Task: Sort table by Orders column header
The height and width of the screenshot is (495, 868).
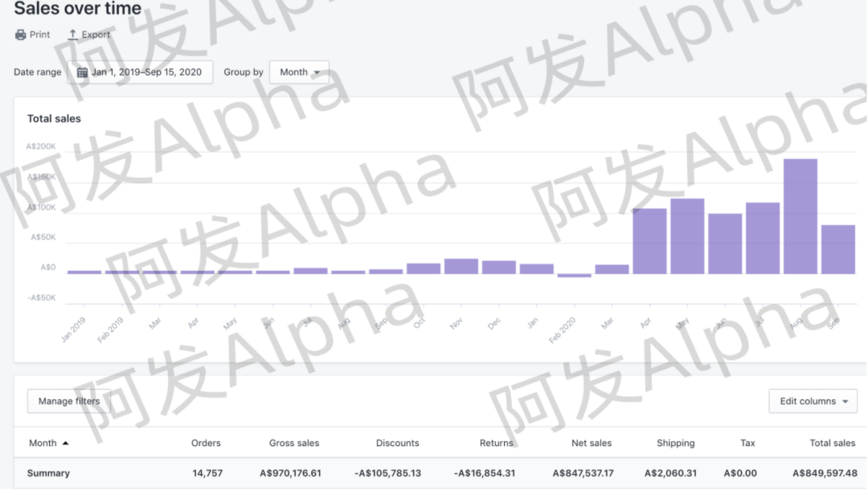Action: (x=206, y=443)
